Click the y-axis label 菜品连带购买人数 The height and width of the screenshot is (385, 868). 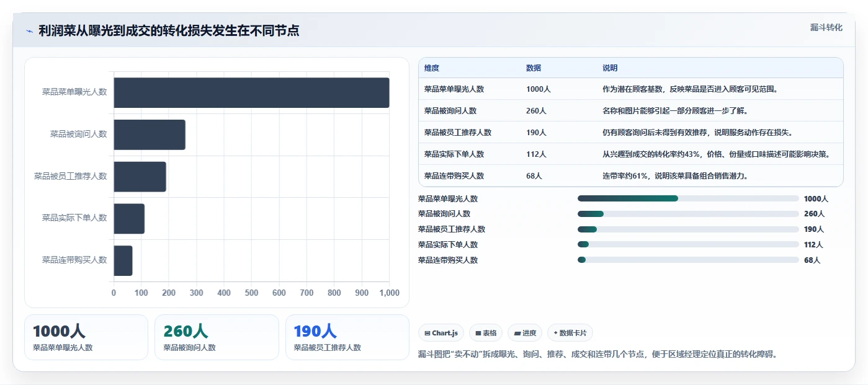tap(74, 260)
